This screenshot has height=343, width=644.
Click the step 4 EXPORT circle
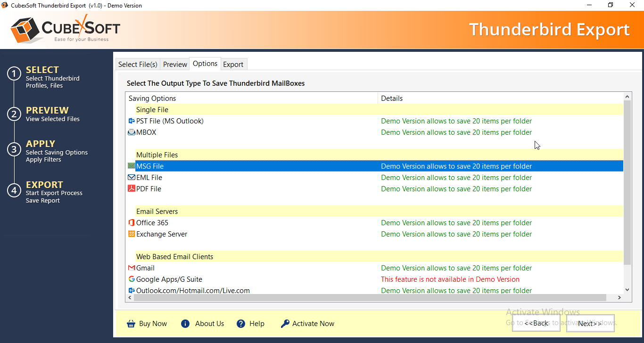pyautogui.click(x=14, y=190)
